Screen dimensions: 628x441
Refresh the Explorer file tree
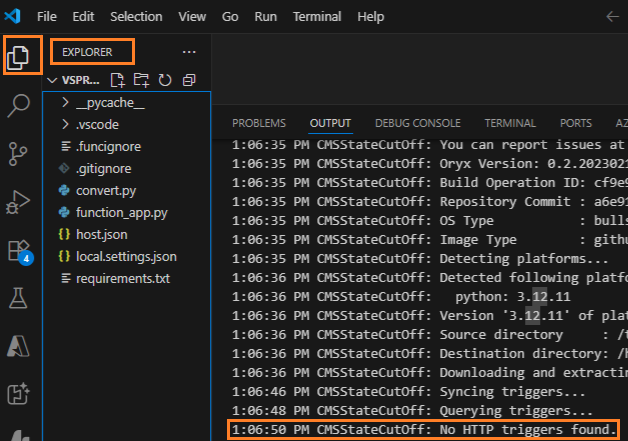click(x=165, y=80)
